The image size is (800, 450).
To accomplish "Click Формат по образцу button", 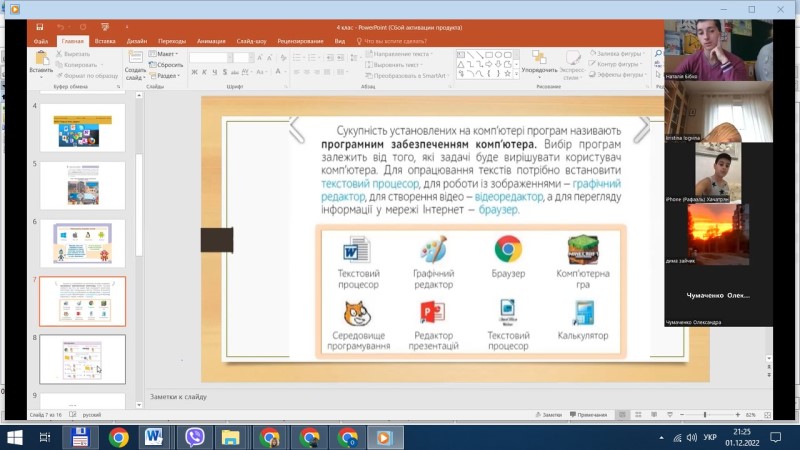I will pos(87,76).
